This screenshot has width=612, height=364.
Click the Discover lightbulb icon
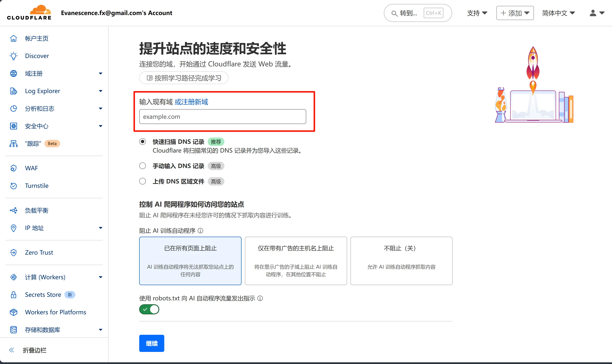pyautogui.click(x=14, y=56)
